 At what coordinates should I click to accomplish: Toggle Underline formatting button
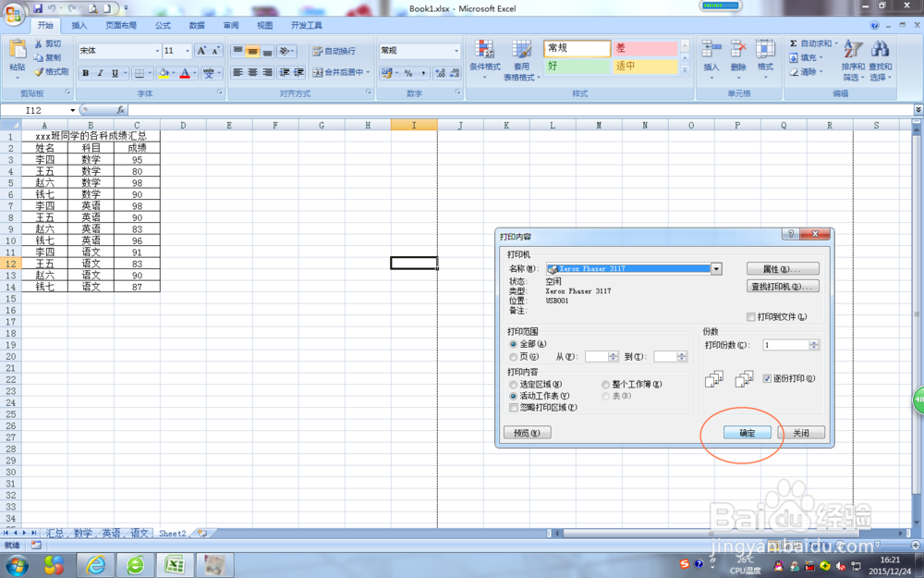(115, 73)
